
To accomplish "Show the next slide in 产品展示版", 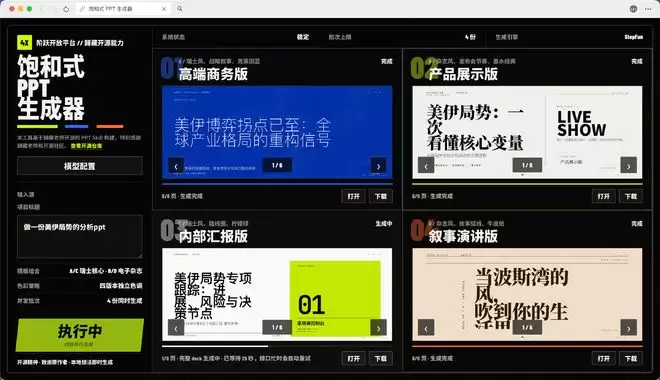I will point(628,165).
